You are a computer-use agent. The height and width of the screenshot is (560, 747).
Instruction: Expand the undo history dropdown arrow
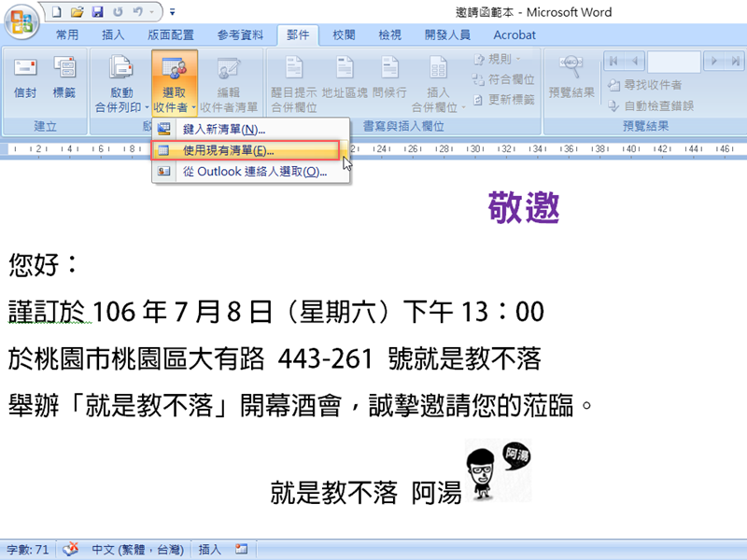(152, 12)
